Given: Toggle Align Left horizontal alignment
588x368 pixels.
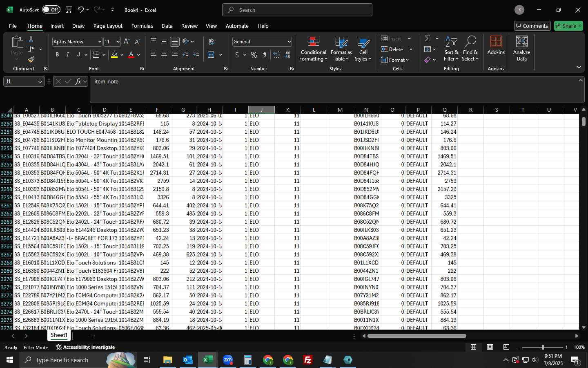Looking at the screenshot, I should pyautogui.click(x=154, y=55).
